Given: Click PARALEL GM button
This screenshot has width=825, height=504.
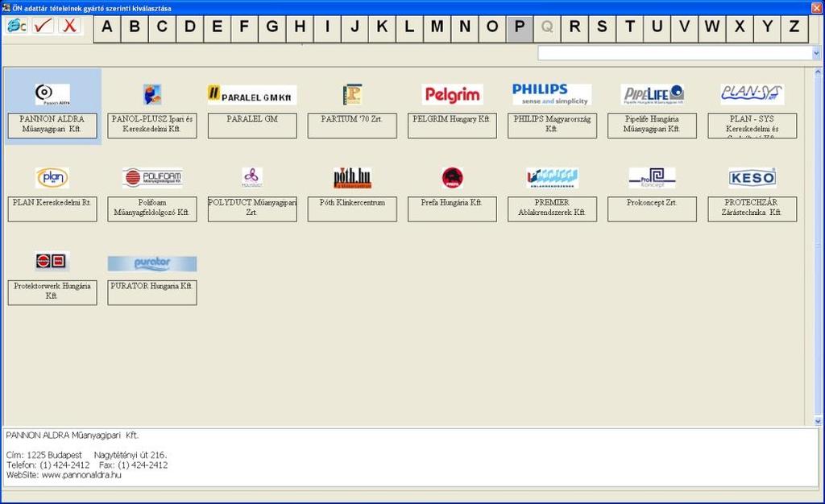Looking at the screenshot, I should (252, 126).
